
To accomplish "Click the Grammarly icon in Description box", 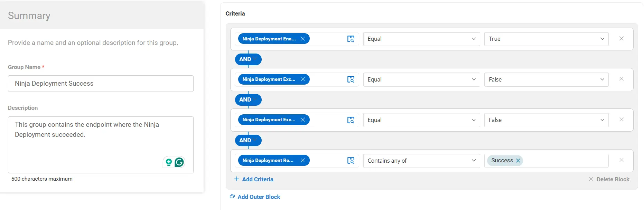I will (x=179, y=162).
